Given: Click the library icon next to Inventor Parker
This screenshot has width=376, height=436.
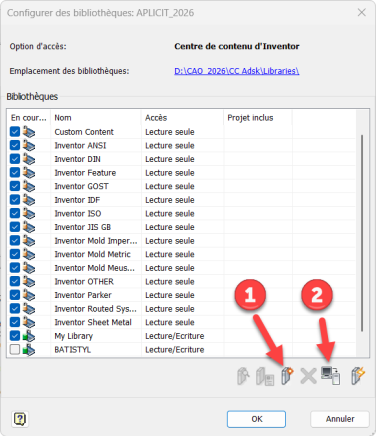Looking at the screenshot, I should [29, 295].
